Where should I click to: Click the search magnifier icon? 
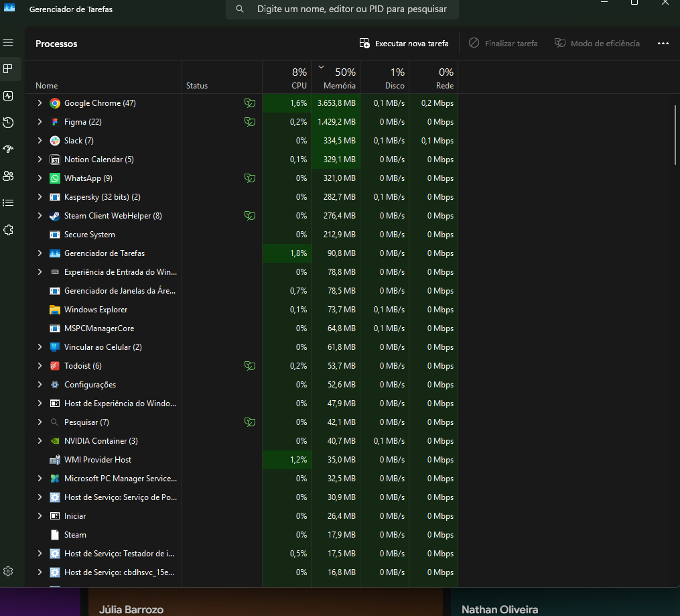tap(239, 9)
